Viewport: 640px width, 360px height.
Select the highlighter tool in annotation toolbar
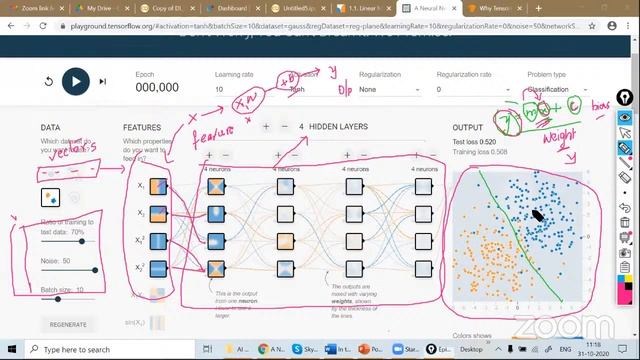(624, 148)
